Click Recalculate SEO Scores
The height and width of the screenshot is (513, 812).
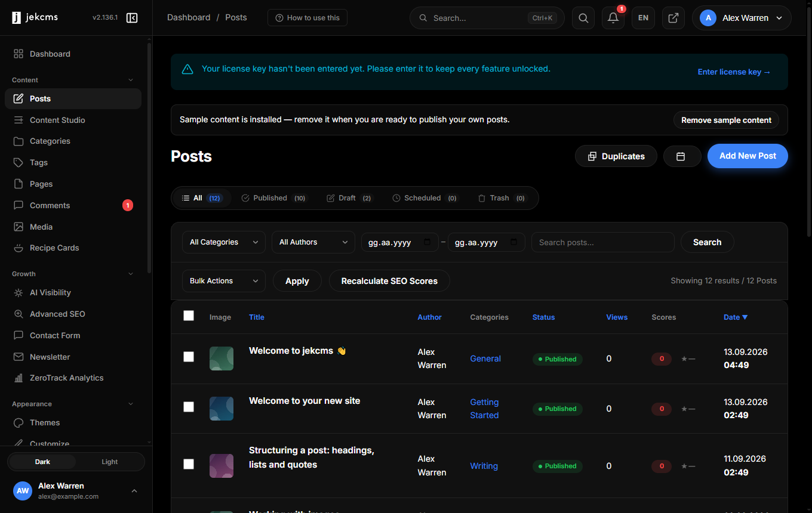pyautogui.click(x=389, y=281)
